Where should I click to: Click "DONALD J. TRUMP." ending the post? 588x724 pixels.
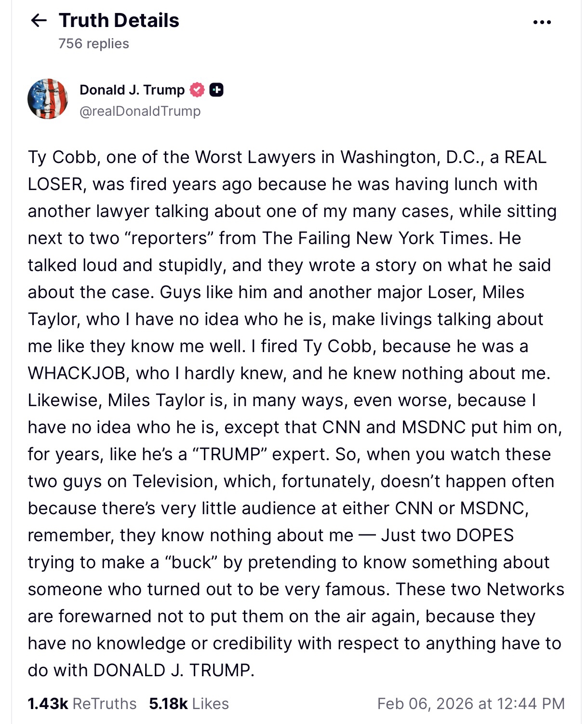point(174,670)
